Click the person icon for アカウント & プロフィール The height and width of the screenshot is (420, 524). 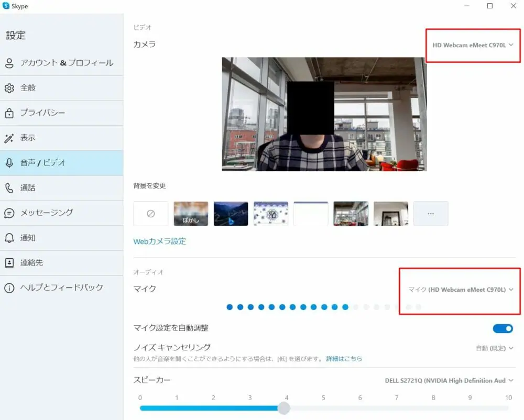(x=9, y=63)
